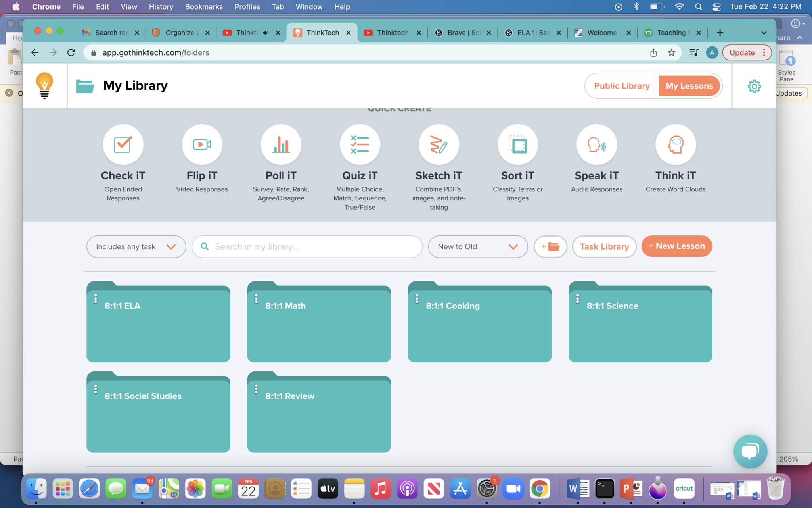This screenshot has height=508, width=812.
Task: Create a Think iT word cloud
Action: [675, 144]
